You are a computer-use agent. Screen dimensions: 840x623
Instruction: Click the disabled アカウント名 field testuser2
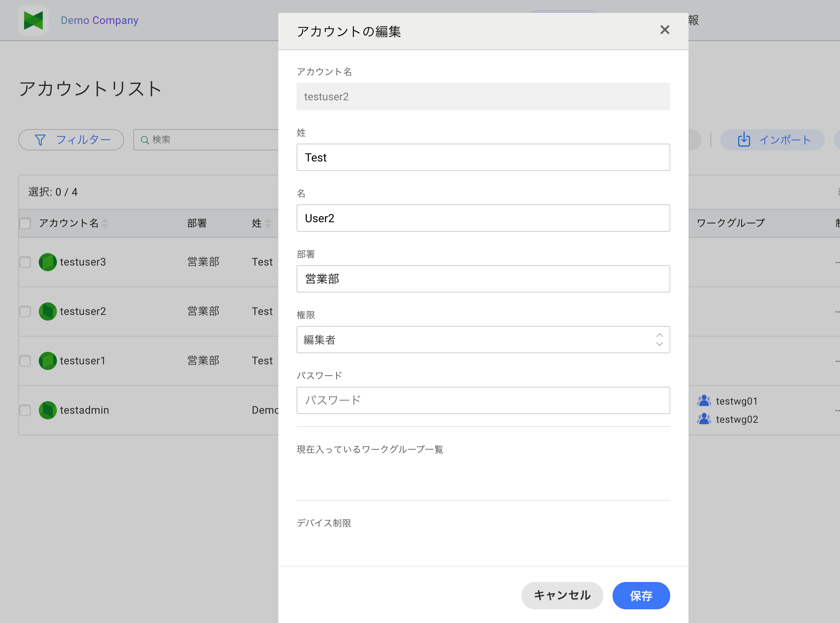pyautogui.click(x=483, y=96)
